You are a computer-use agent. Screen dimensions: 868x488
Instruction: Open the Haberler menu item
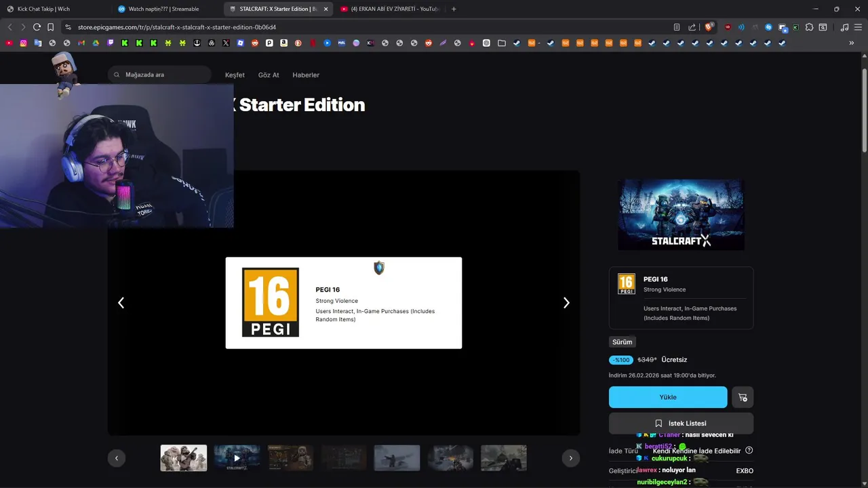(x=306, y=75)
